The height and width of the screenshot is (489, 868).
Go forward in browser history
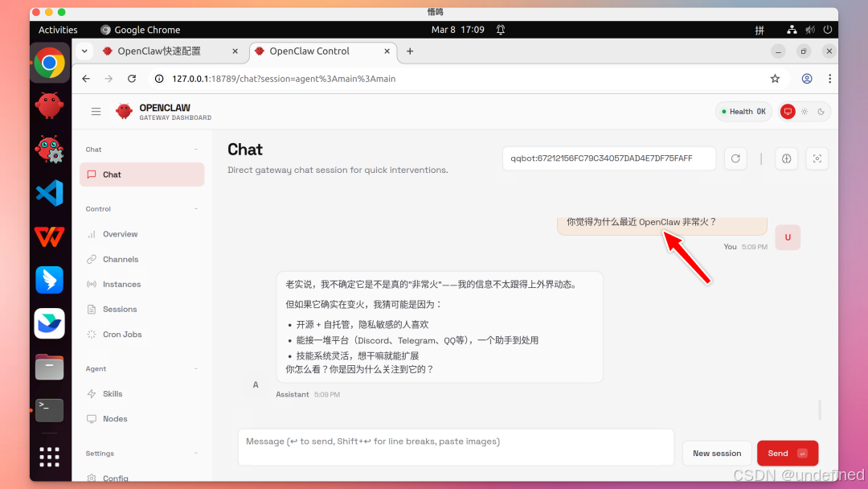click(108, 79)
